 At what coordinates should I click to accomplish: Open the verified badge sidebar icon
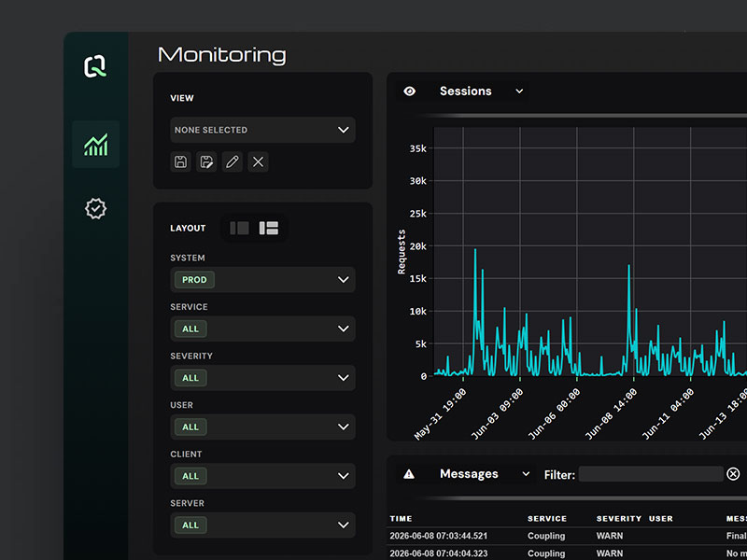coord(96,208)
